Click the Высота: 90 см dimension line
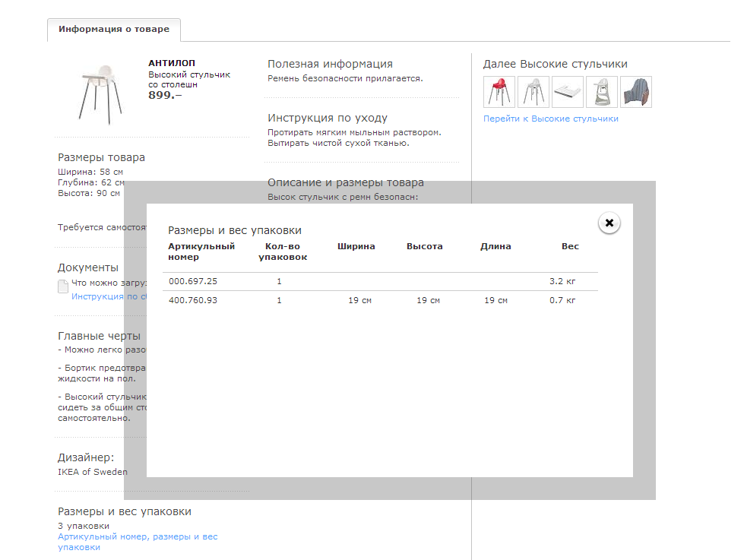The height and width of the screenshot is (560, 744). [x=89, y=193]
